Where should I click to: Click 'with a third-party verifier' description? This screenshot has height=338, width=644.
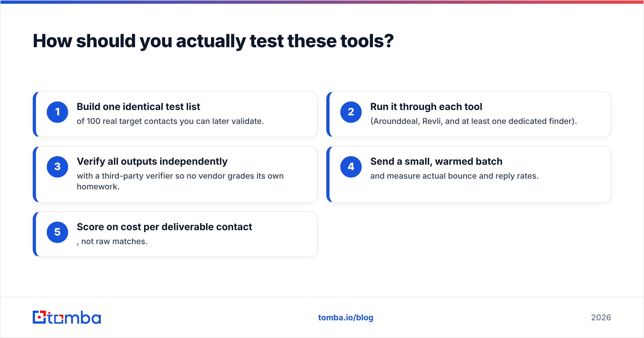tap(180, 181)
